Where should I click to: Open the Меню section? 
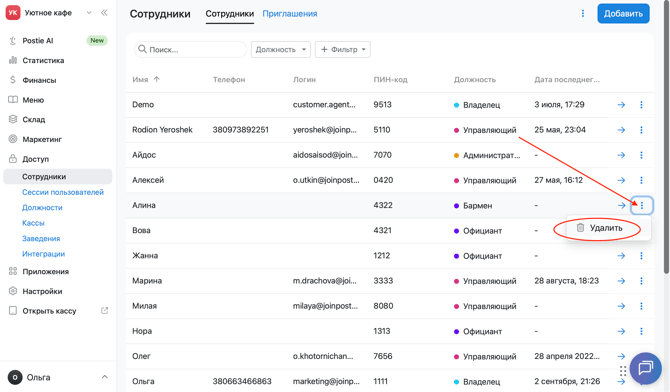[x=33, y=100]
